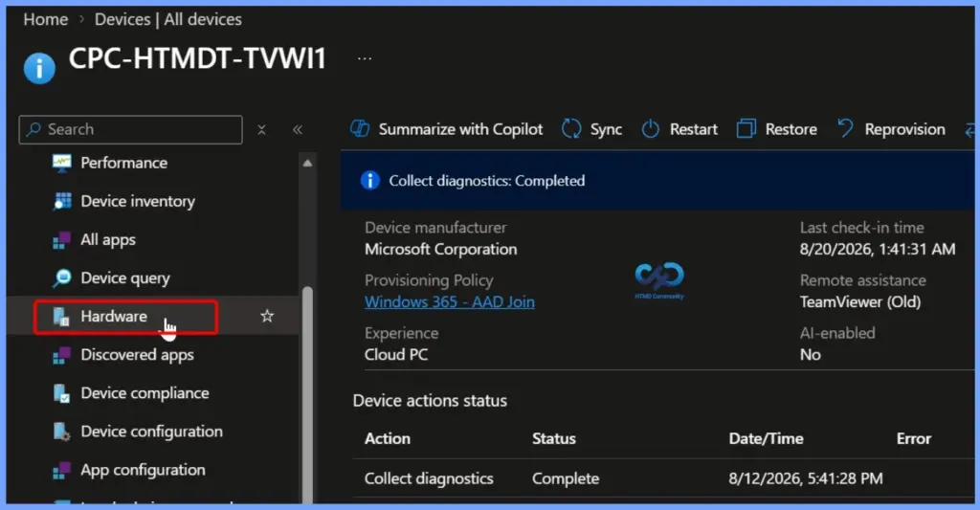Focus the sidebar Search field
Viewport: 980px width, 510px height.
[x=130, y=129]
